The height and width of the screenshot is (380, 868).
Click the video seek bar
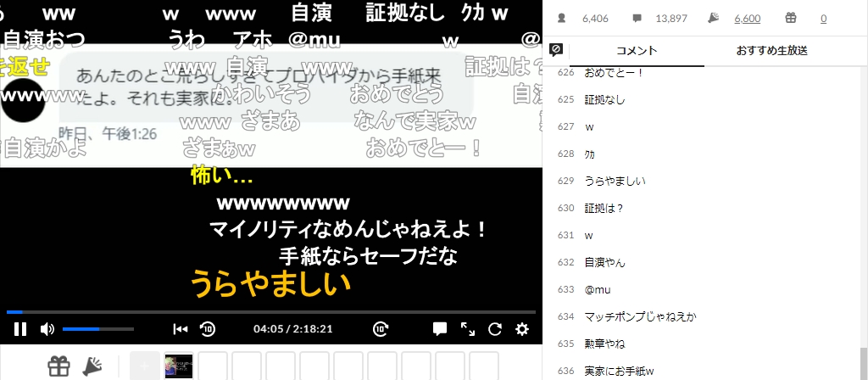point(271,312)
